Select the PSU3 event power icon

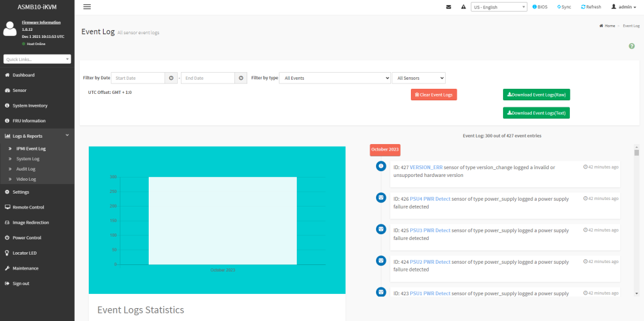pos(381,229)
